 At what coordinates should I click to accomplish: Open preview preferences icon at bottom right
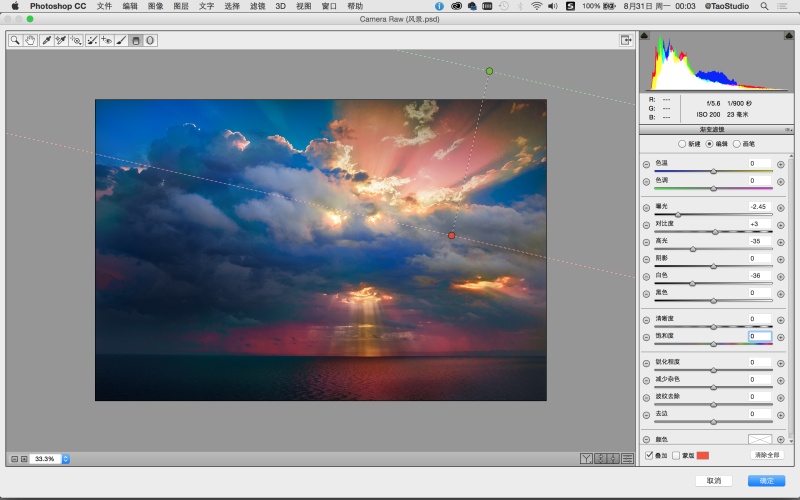tap(628, 459)
